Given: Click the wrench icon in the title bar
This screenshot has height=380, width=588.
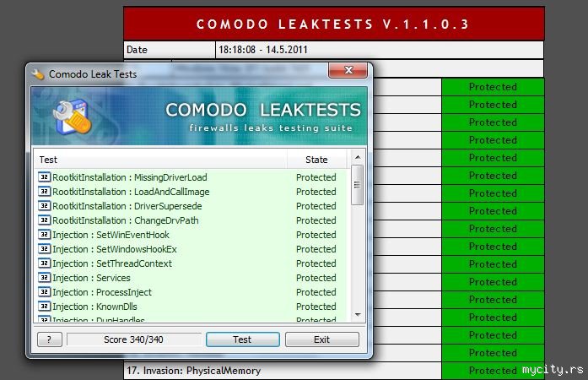Looking at the screenshot, I should click(38, 74).
